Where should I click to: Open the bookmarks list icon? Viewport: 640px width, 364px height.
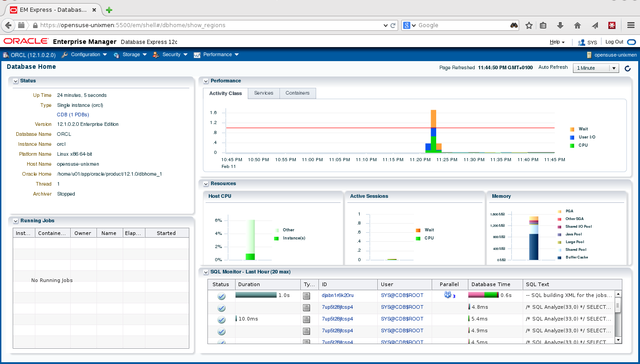544,25
